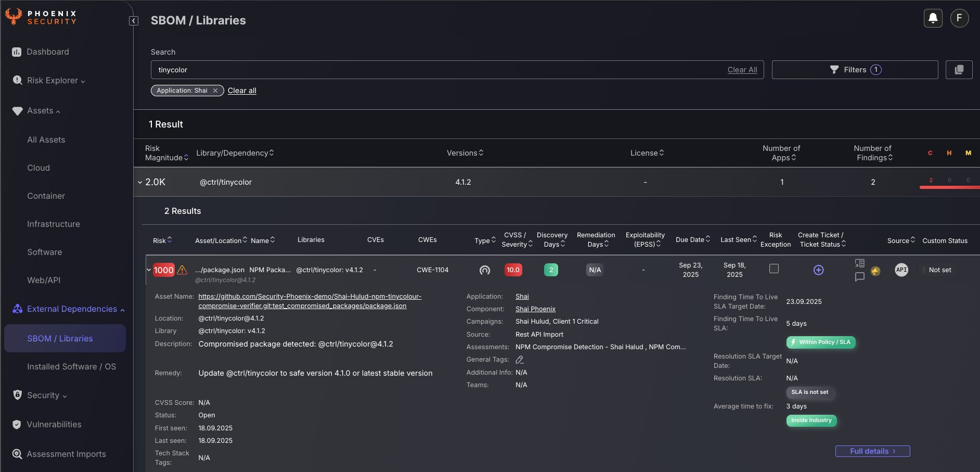
Task: Tick the Risk Exception checkbox
Action: pos(774,269)
